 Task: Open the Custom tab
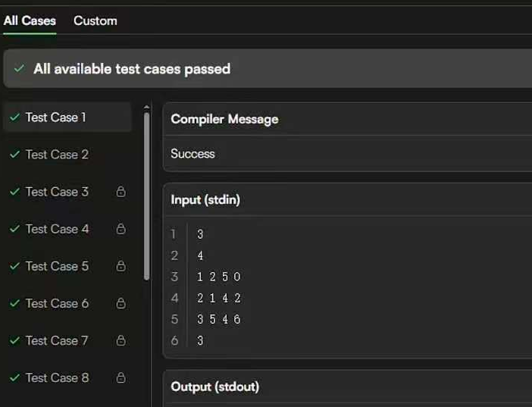tap(95, 20)
